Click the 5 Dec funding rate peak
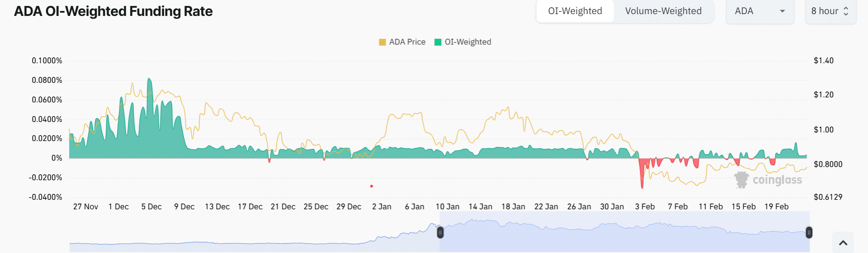 click(149, 79)
